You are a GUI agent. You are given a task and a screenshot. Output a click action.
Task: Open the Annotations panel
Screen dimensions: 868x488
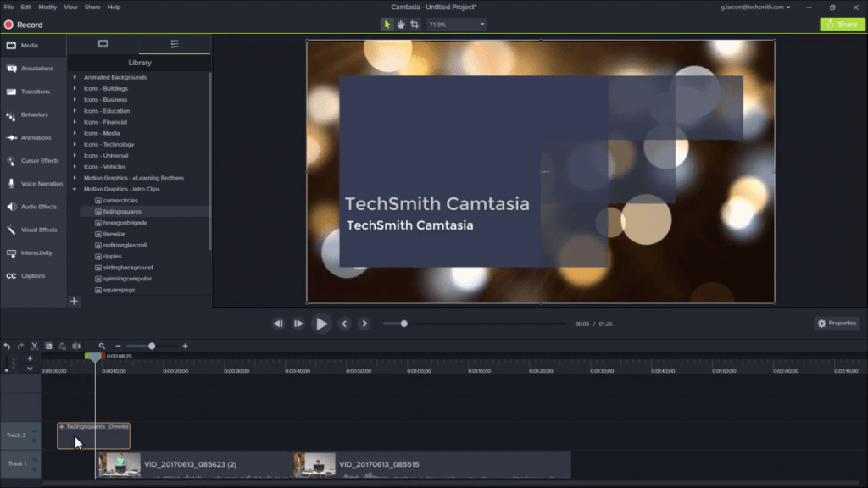33,69
